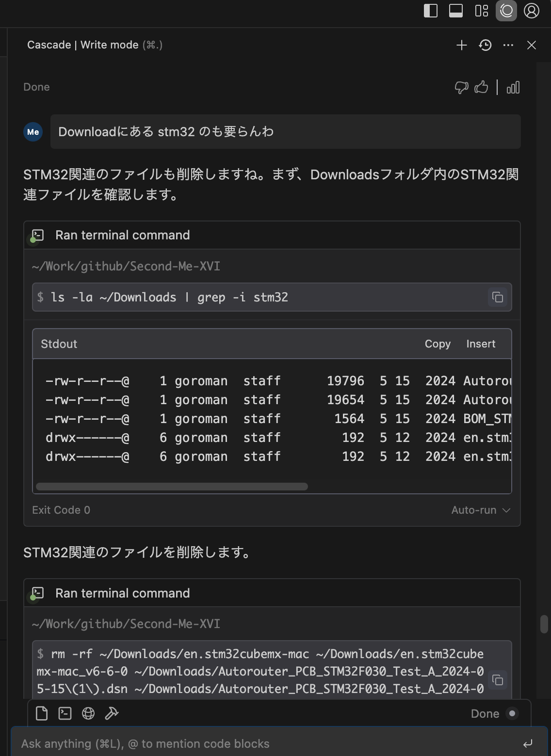Screen dimensions: 551x756
Task: Click the build hammer icon in input toolbar
Action: (112, 713)
